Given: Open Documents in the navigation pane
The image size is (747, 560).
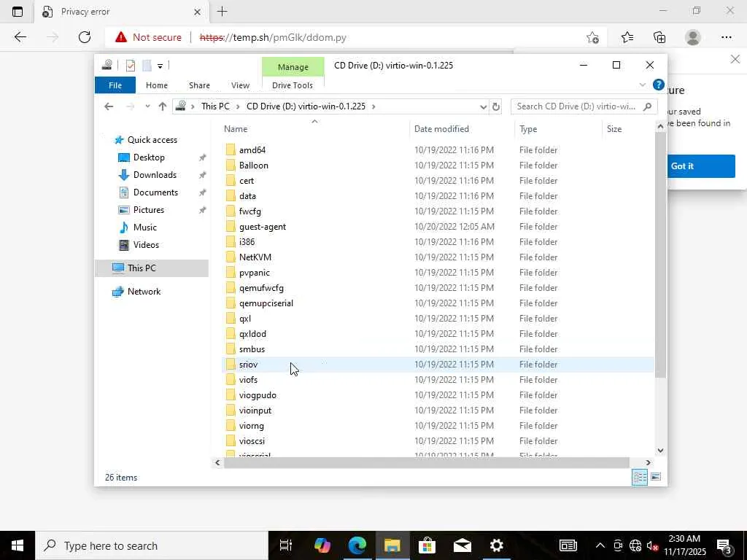Looking at the screenshot, I should (155, 192).
